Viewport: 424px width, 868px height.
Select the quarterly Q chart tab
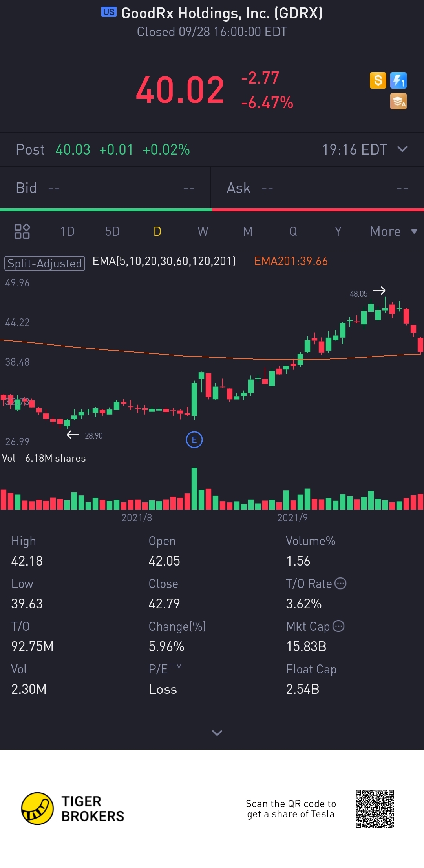point(293,231)
